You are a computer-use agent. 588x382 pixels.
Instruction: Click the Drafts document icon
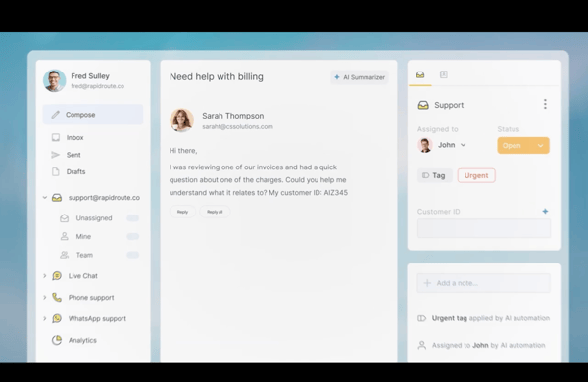[56, 171]
